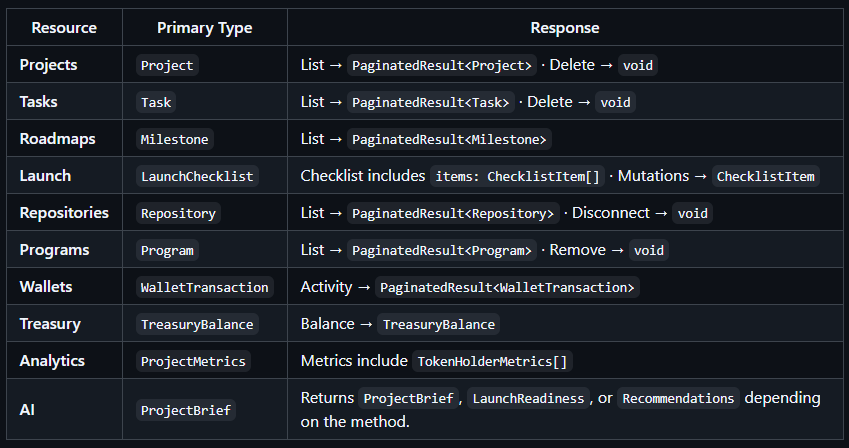Select the Project type code tag
This screenshot has width=849, height=448.
[x=167, y=65]
